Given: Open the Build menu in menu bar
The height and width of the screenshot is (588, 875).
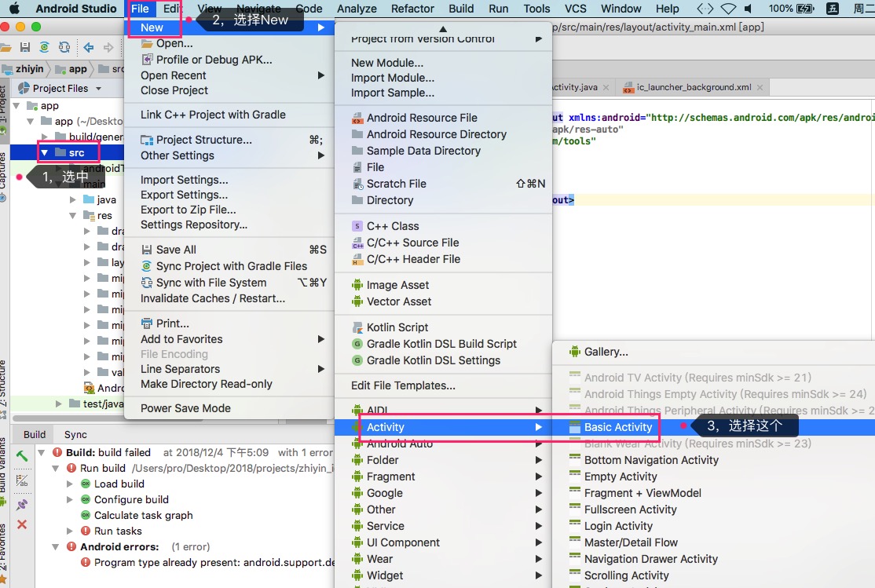Looking at the screenshot, I should (x=461, y=9).
